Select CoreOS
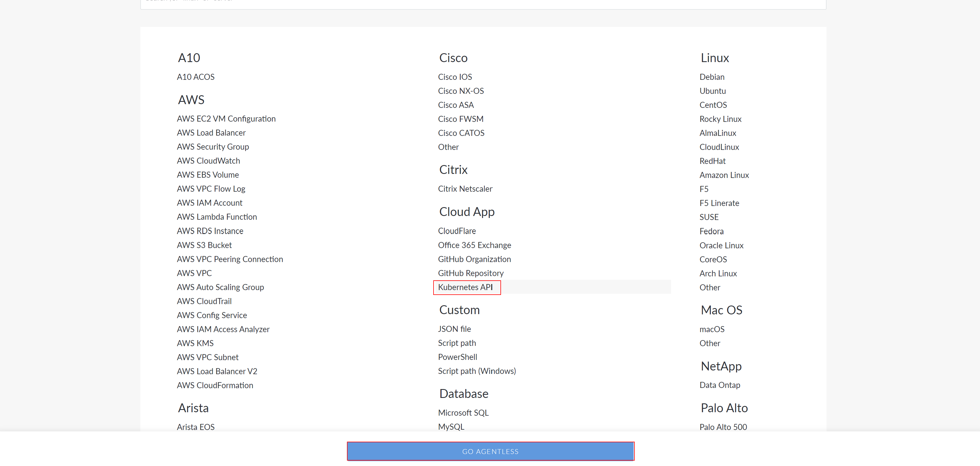Screen dimensions: 980x466 713,260
